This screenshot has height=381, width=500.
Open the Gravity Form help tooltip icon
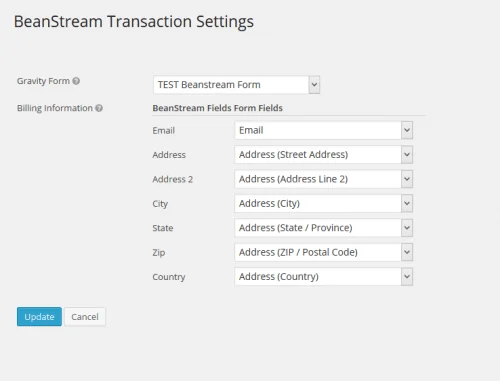coord(76,81)
